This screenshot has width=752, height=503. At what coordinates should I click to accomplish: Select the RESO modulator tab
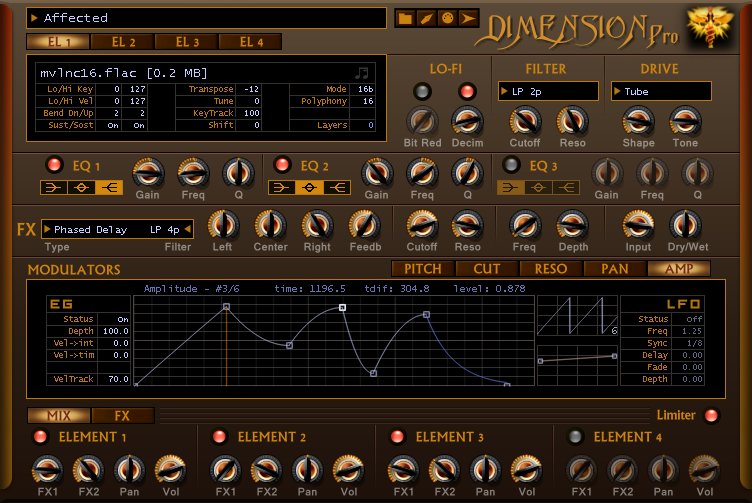[x=551, y=269]
